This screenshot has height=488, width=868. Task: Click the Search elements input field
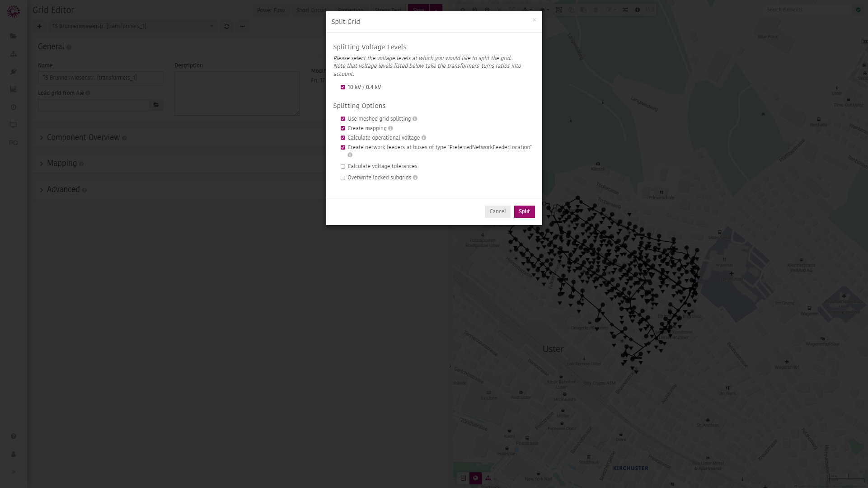[x=807, y=9]
